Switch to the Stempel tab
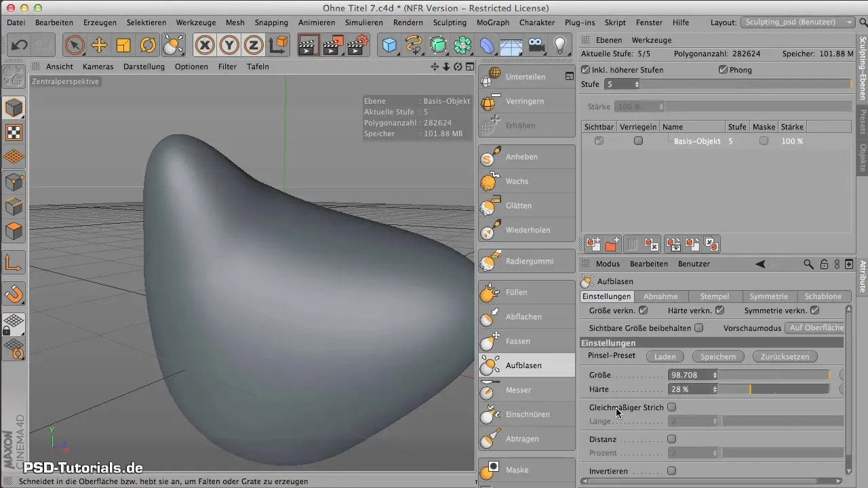 pos(715,296)
